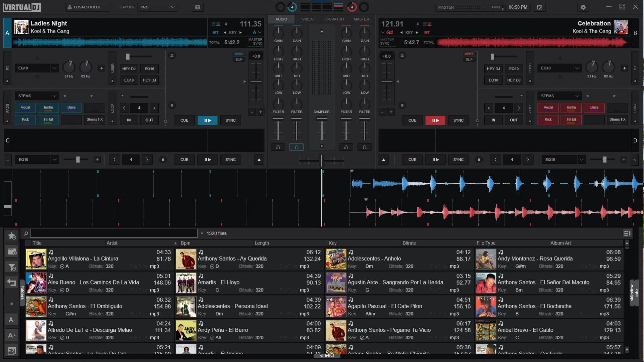Click the 3D cube layout icon

tap(198, 7)
